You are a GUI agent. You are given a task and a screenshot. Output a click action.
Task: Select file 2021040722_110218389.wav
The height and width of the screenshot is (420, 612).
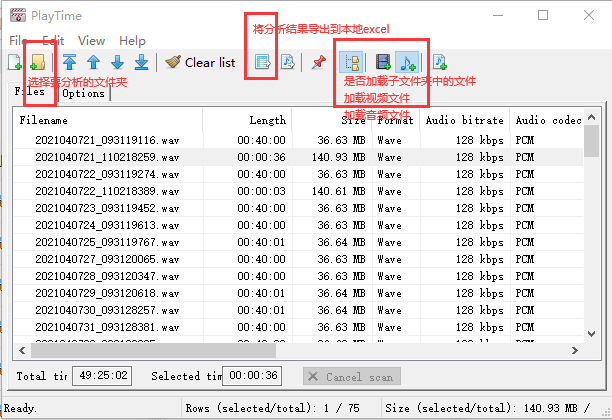coord(107,191)
